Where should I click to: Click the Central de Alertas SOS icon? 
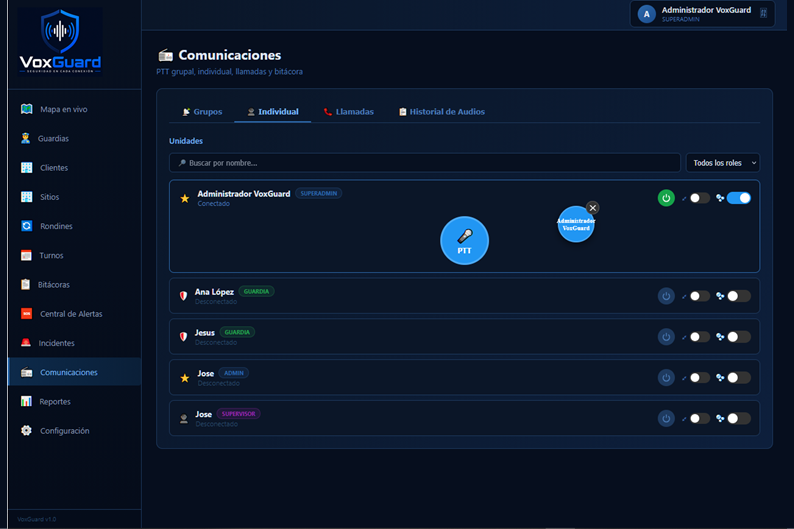[x=26, y=314]
